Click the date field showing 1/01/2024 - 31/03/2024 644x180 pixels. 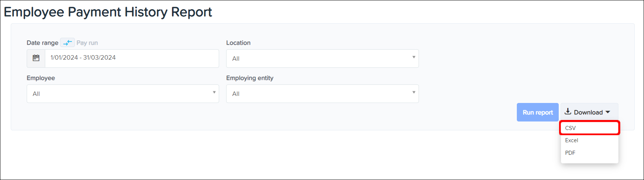[x=132, y=58]
